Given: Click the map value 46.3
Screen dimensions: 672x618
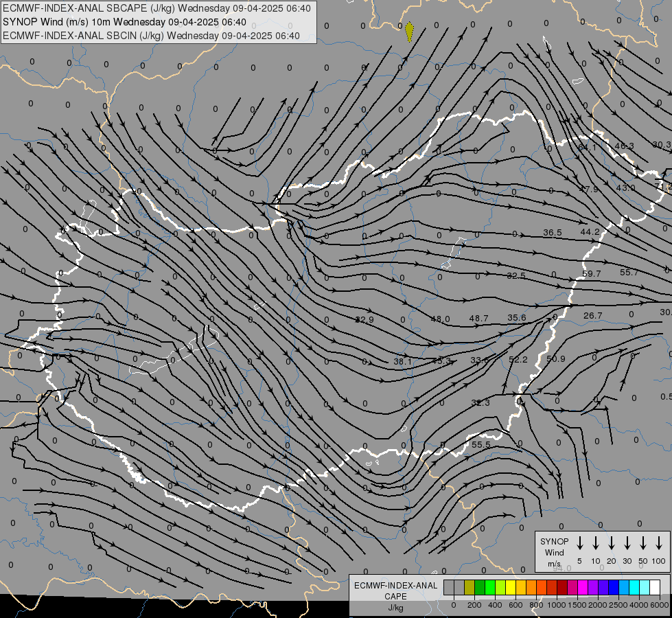Looking at the screenshot, I should click(x=624, y=146).
